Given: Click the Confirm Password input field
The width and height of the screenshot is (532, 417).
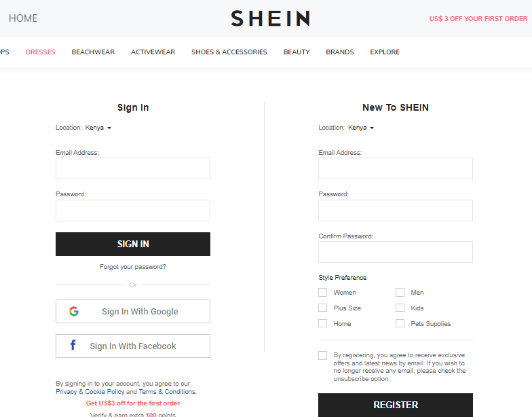Looking at the screenshot, I should [x=396, y=252].
